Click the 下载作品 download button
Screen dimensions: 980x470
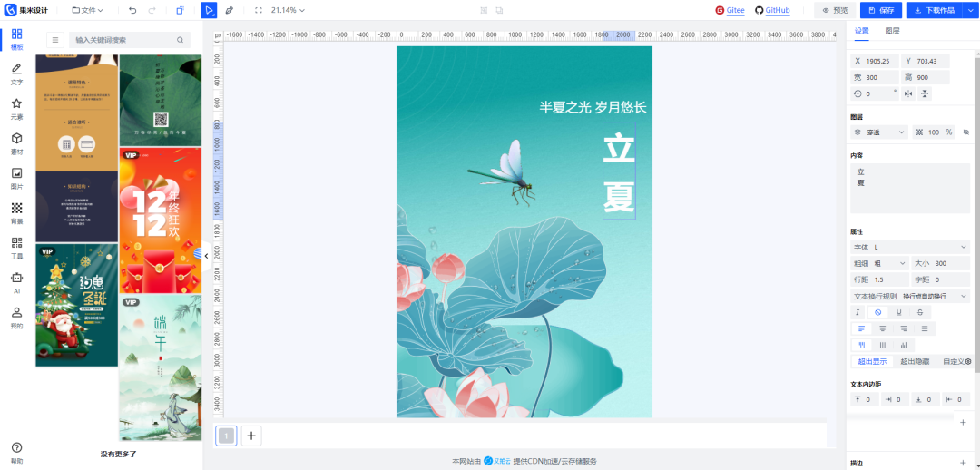tap(935, 10)
